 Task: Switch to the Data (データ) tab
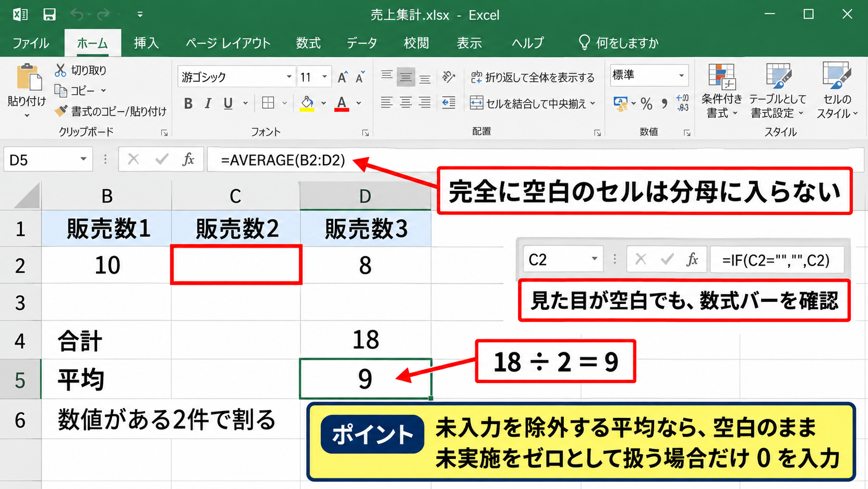tap(362, 43)
